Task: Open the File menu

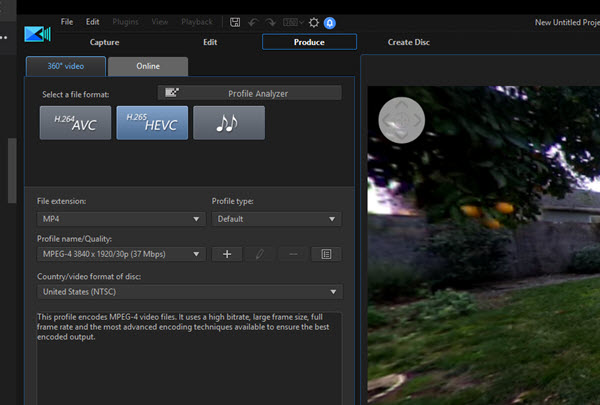Action: coord(67,22)
